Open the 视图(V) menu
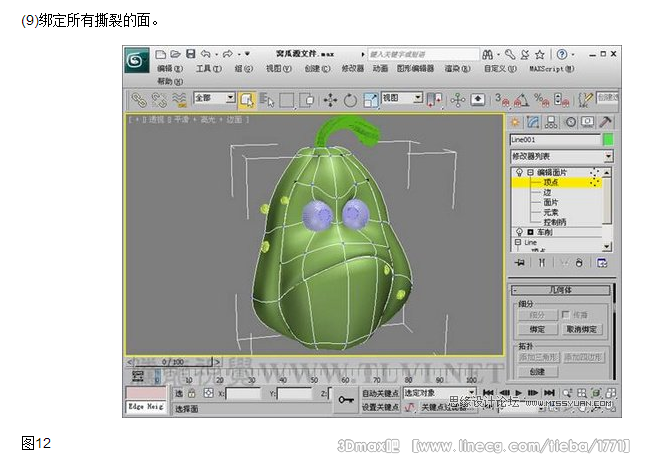Viewport: 659px width, 463px height. [278, 68]
